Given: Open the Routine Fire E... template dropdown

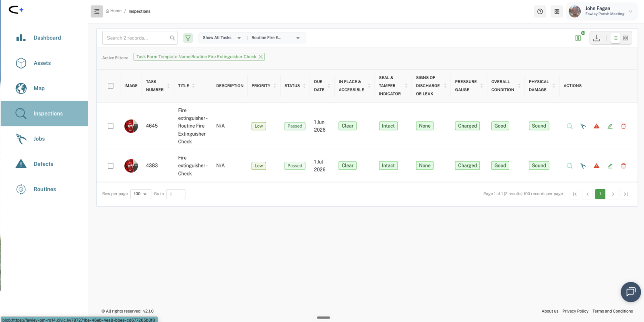Looking at the screenshot, I should [276, 38].
